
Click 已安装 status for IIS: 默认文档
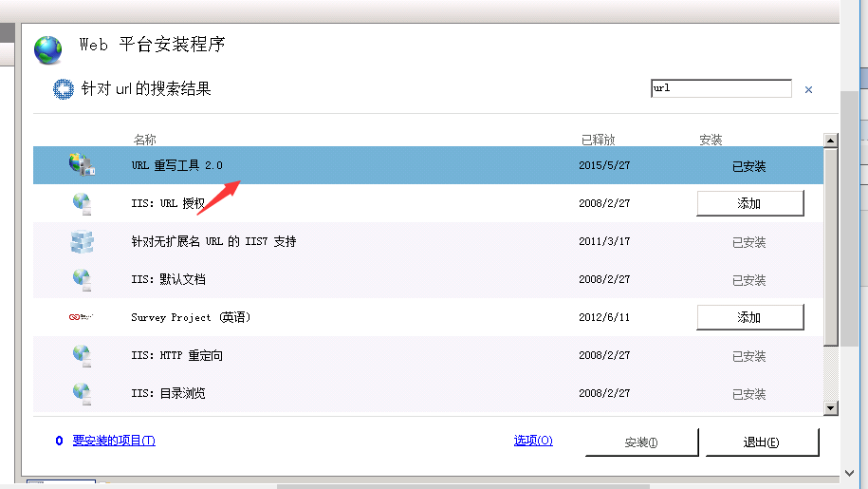coord(749,280)
